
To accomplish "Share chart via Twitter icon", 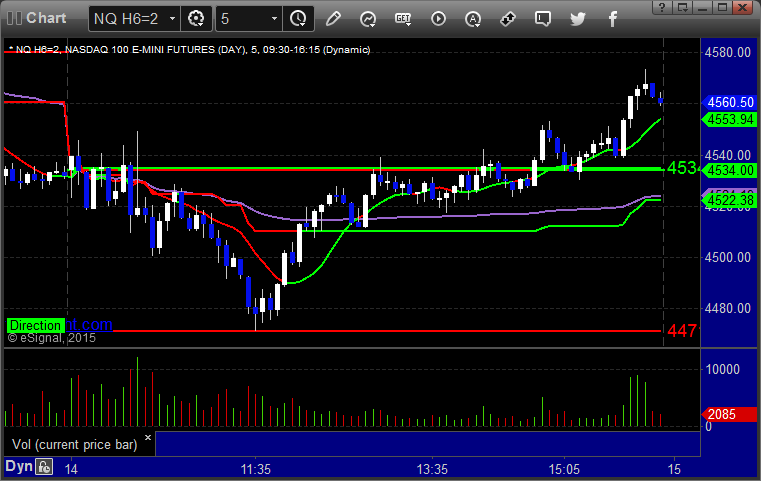I will [x=578, y=19].
